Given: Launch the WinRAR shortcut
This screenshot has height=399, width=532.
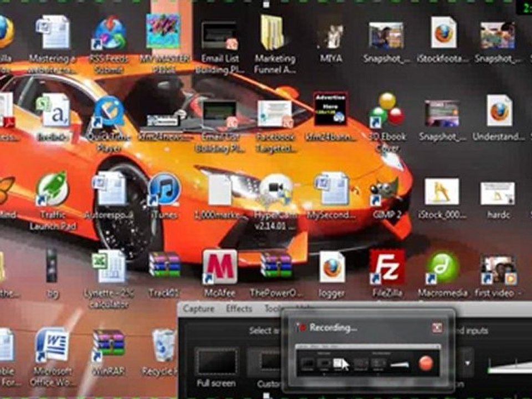Looking at the screenshot, I should pos(109,345).
